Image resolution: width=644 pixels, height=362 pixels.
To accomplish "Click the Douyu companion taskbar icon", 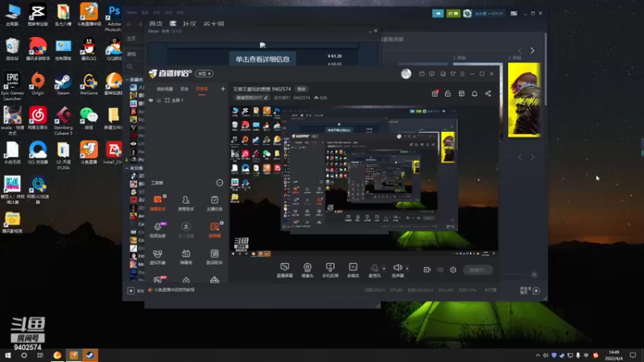I will click(73, 355).
